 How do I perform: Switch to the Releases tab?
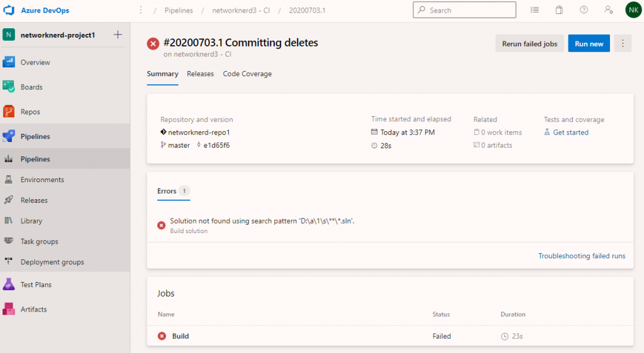pos(201,73)
